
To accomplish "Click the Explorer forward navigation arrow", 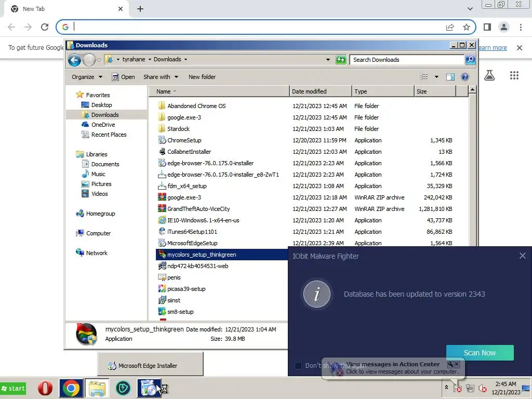I will (89, 60).
